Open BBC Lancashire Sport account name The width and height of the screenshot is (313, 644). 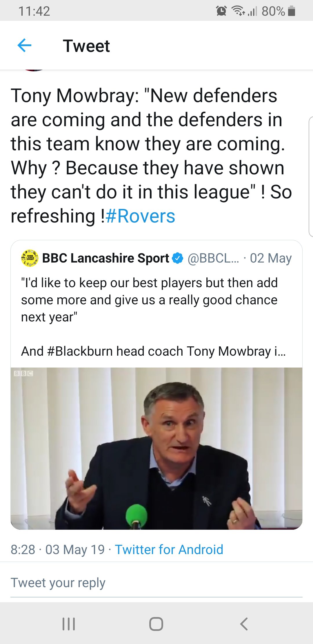105,258
